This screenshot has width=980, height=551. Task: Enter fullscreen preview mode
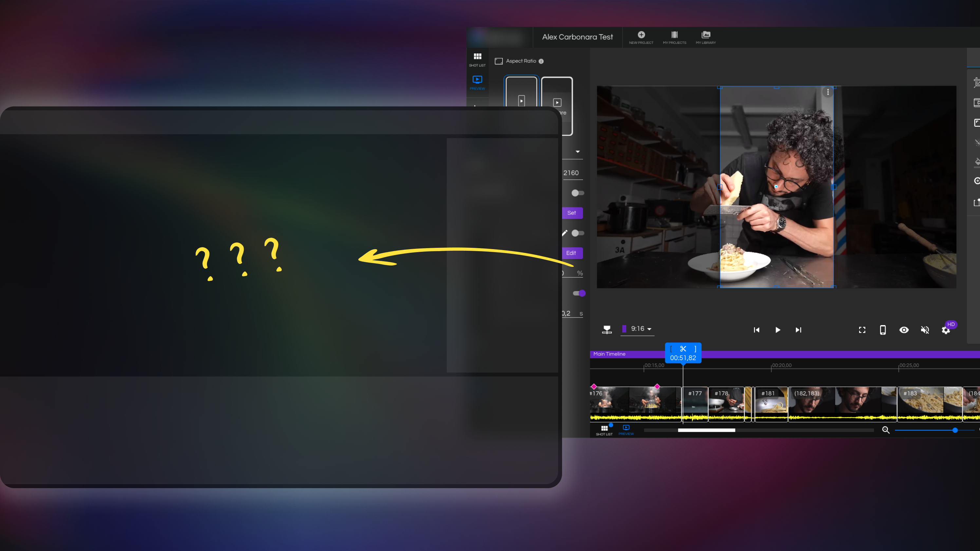pos(862,330)
